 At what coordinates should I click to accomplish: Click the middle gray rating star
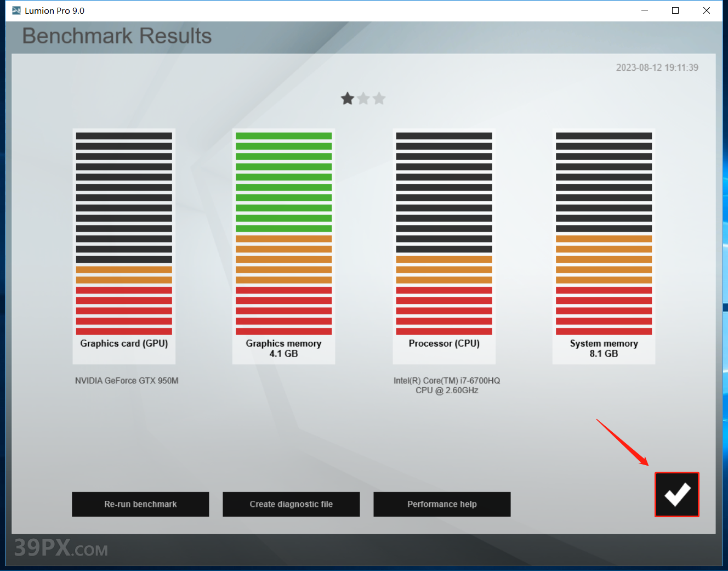(x=363, y=99)
